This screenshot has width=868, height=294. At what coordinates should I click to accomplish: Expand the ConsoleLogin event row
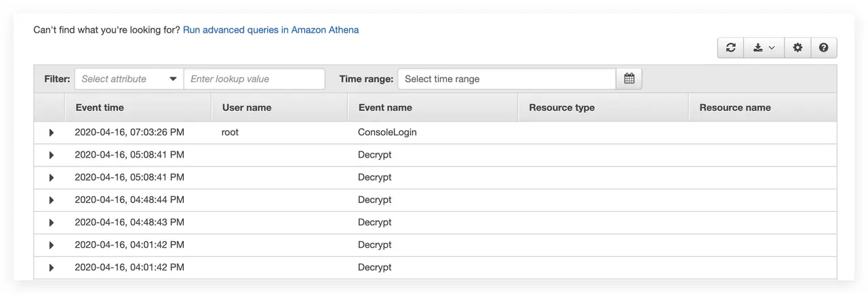(52, 132)
